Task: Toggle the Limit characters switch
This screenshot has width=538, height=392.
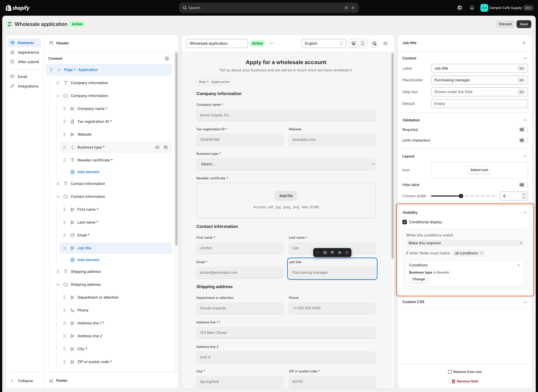Action: (523, 140)
